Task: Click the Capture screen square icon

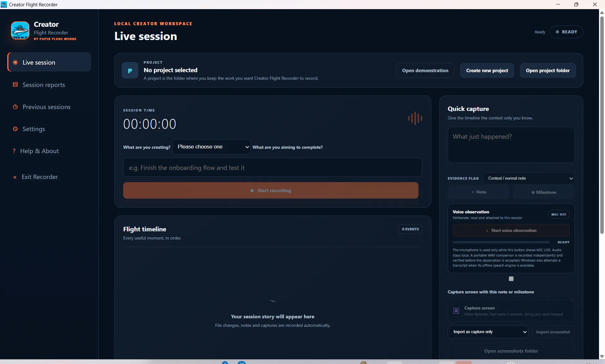Action: point(456,311)
